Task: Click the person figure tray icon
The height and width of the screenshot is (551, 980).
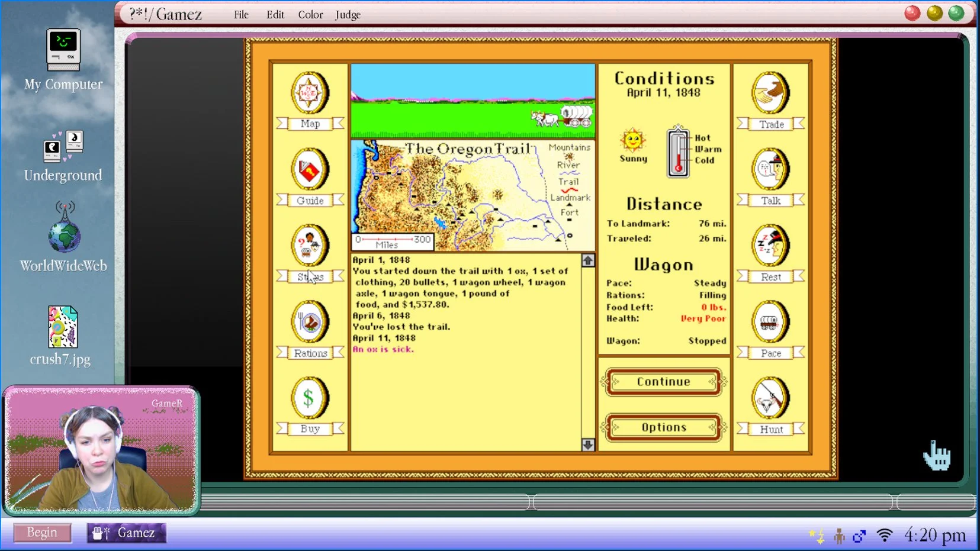Action: click(x=839, y=536)
